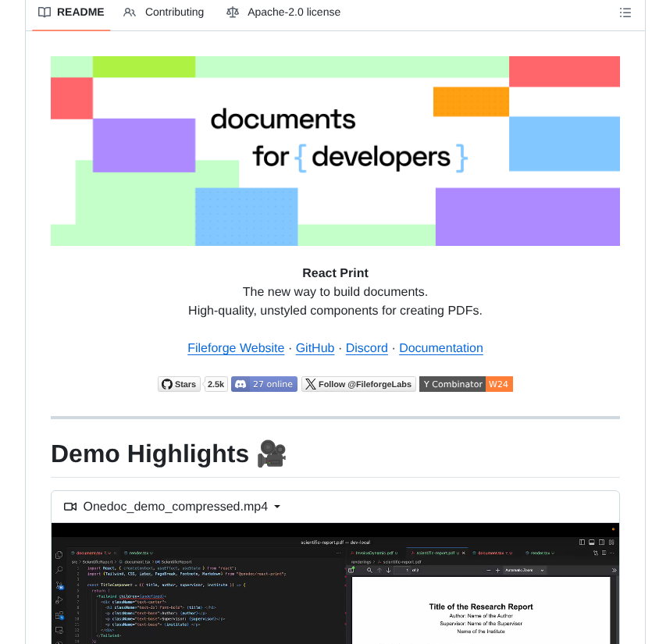The image size is (652, 644).
Task: Open the Fileforge Website link
Action: pyautogui.click(x=236, y=347)
